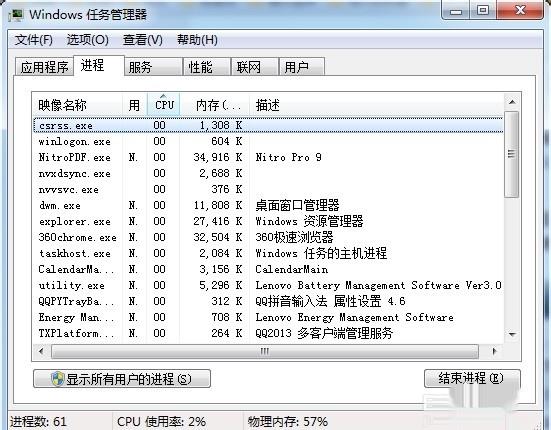Select the nvxdsync.exe process

(x=268, y=174)
